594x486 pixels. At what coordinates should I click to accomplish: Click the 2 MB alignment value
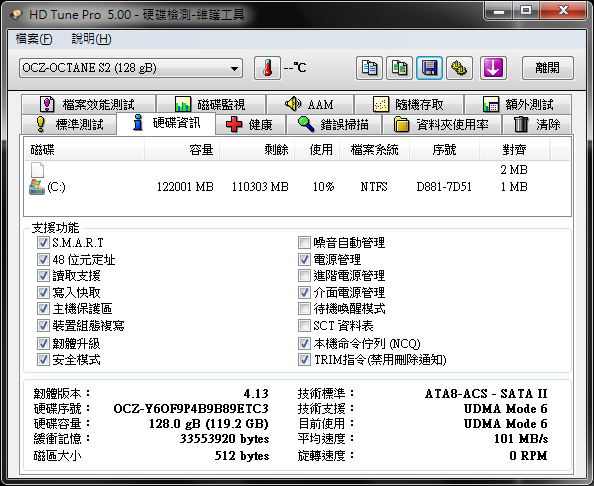514,170
